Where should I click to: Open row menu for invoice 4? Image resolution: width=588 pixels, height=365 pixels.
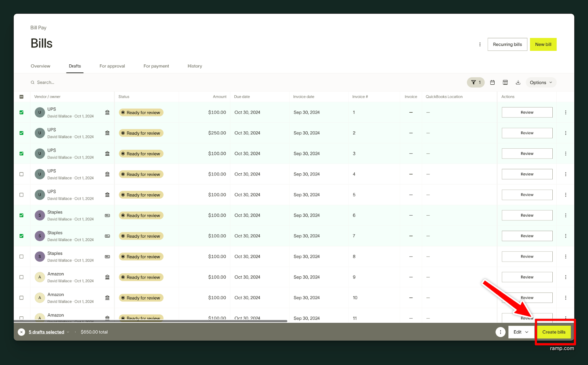pos(566,174)
